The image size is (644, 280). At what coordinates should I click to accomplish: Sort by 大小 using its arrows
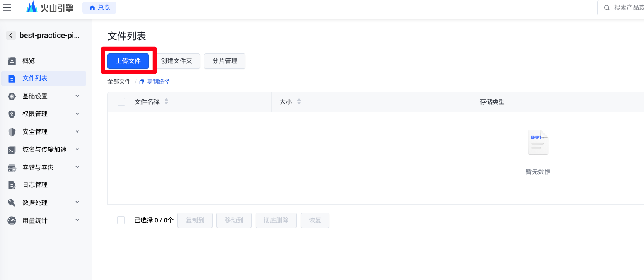pos(299,102)
